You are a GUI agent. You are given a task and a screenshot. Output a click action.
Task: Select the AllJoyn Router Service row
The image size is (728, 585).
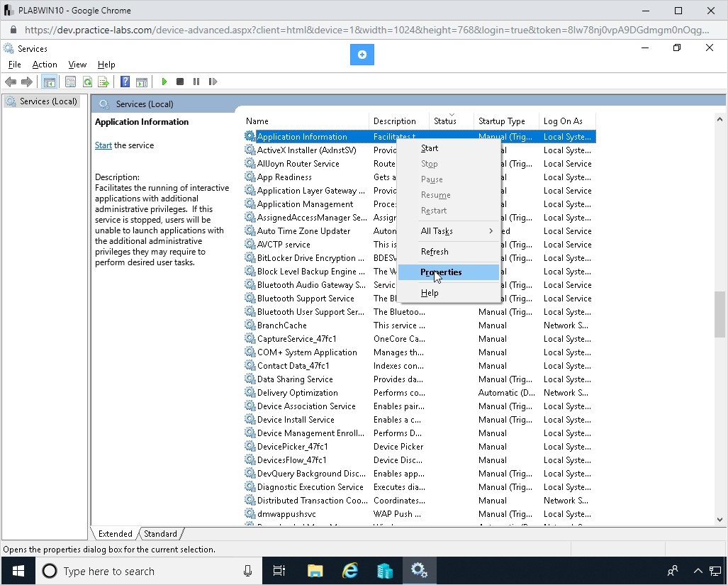coord(419,163)
